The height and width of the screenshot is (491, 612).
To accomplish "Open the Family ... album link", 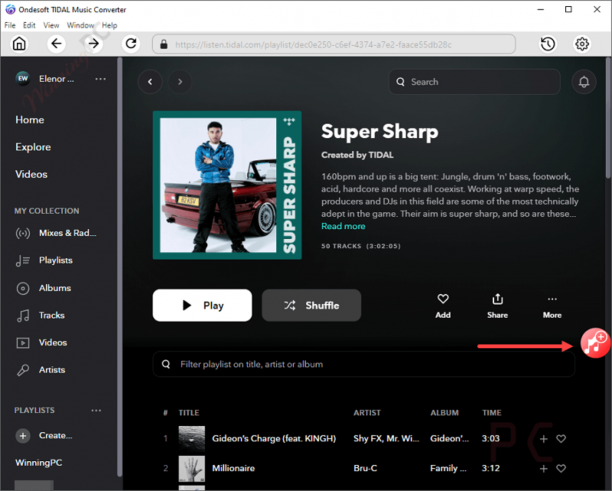I will 448,468.
